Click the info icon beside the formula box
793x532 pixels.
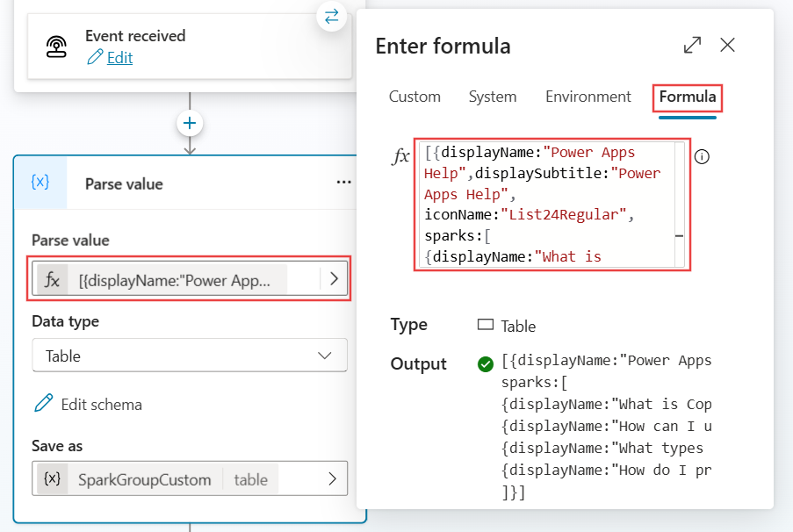click(702, 156)
